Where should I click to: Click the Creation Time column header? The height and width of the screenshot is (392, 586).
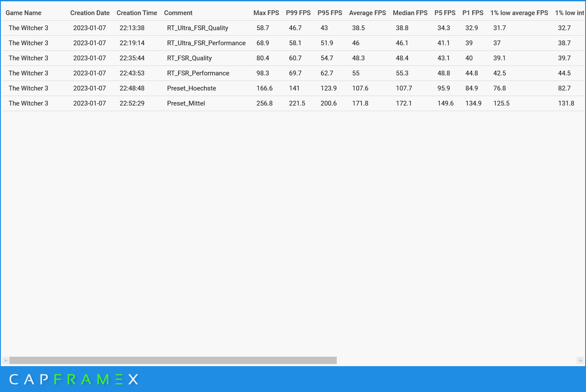coord(137,13)
